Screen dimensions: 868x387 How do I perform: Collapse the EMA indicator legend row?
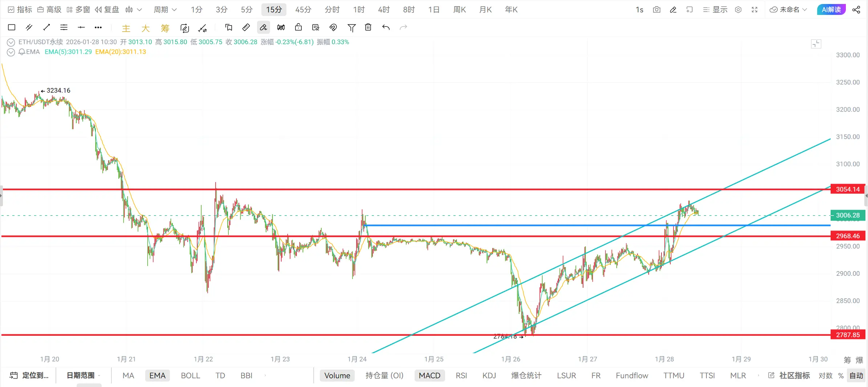click(x=11, y=52)
